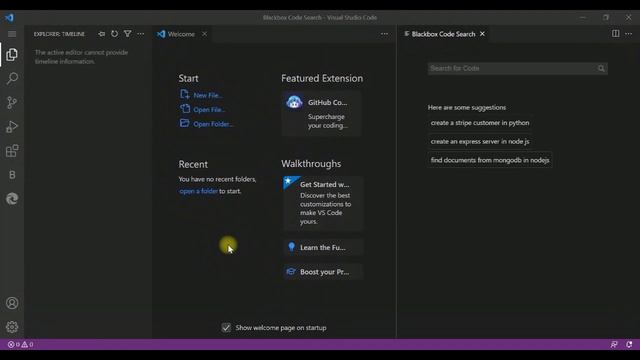The height and width of the screenshot is (360, 640).
Task: Open the Learn the Fundamentals walkthrough
Action: point(323,247)
